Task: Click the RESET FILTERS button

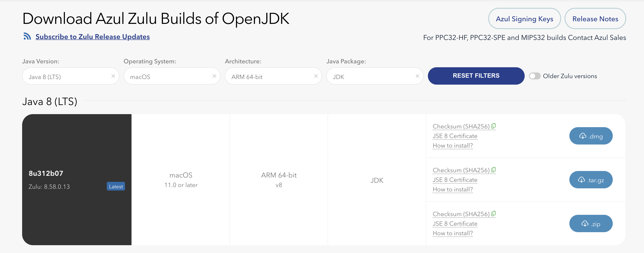Action: point(476,76)
